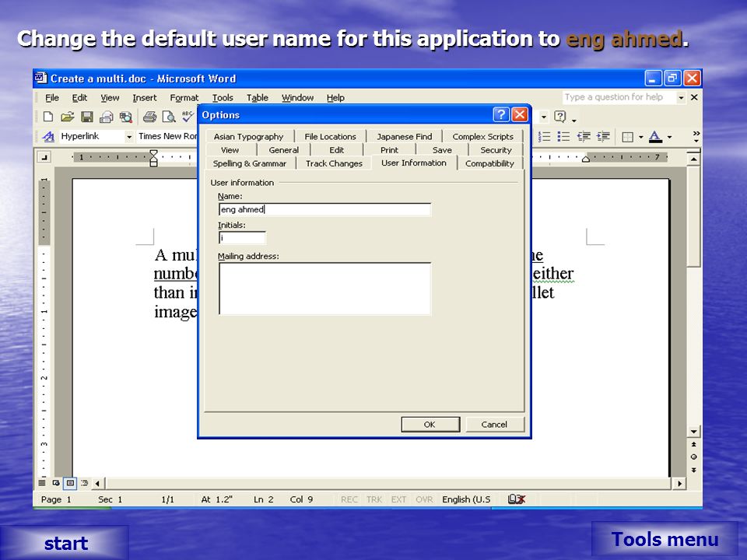Open the Border dropdown arrow
The width and height of the screenshot is (747, 560).
[640, 138]
